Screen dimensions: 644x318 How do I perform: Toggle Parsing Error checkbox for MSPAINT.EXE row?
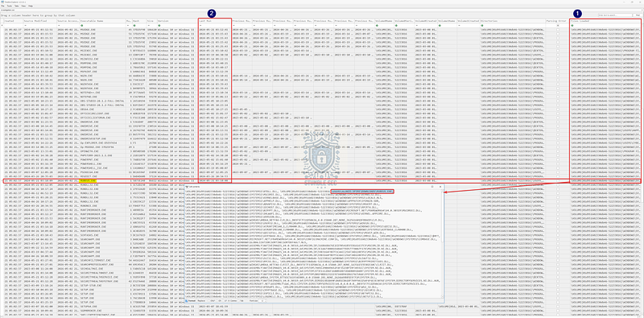click(x=558, y=72)
